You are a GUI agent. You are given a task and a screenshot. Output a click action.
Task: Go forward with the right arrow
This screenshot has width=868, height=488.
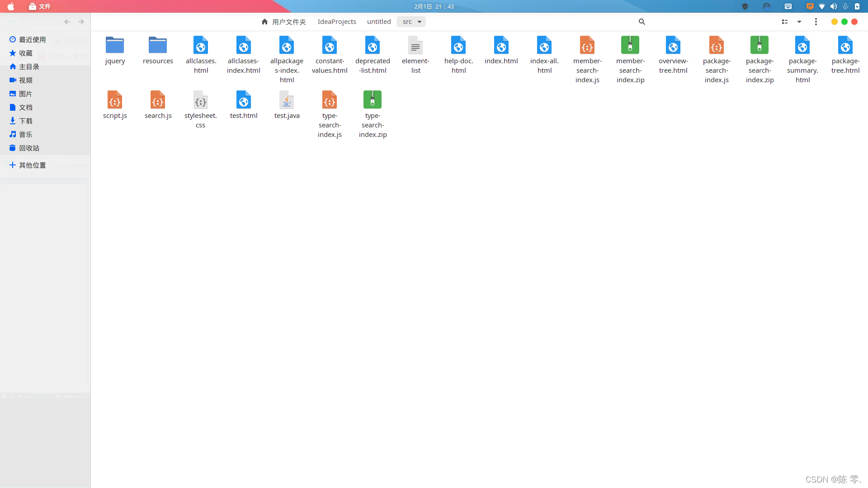point(81,22)
